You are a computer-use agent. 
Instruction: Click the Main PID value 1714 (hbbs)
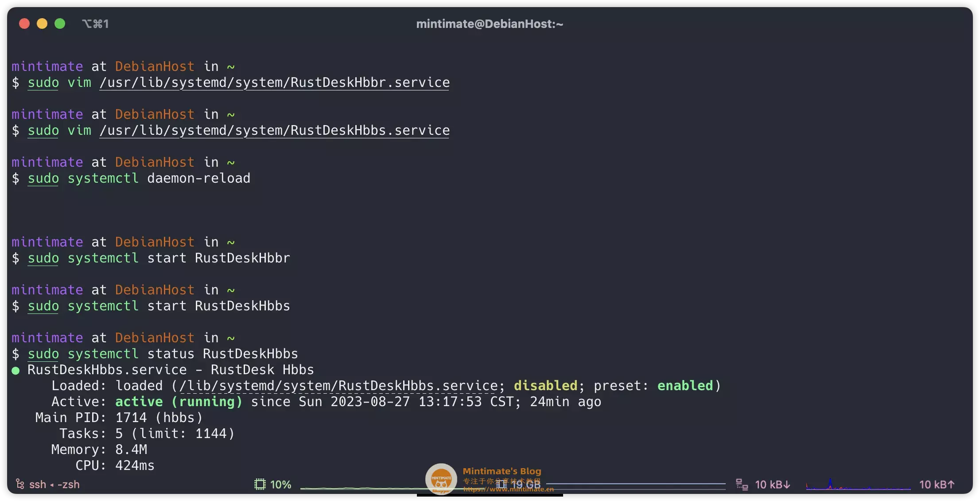159,418
